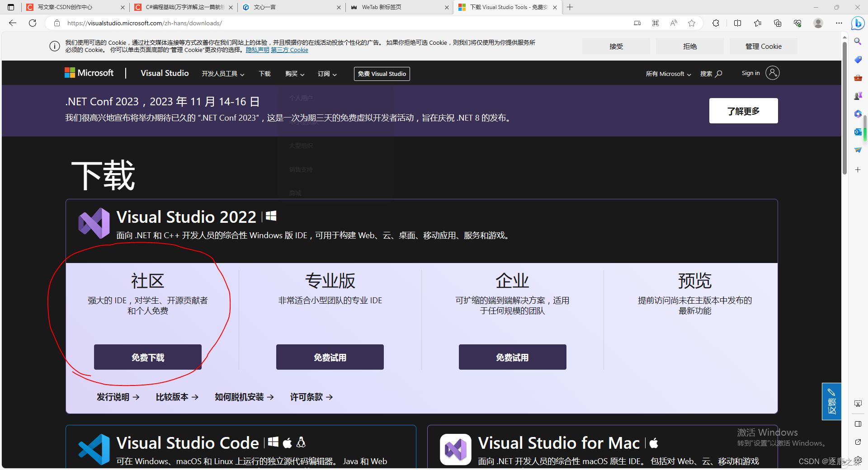Open a new browser tab
The image size is (868, 470).
[x=570, y=7]
